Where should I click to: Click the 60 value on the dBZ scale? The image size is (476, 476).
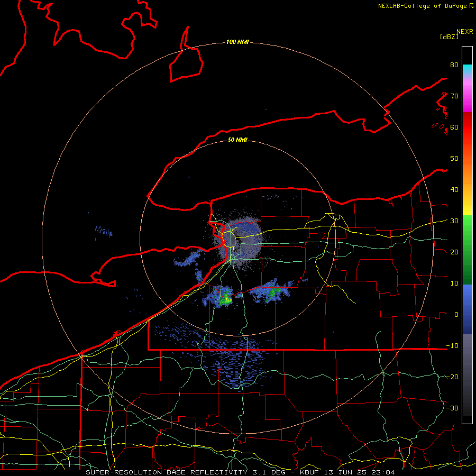pos(454,127)
